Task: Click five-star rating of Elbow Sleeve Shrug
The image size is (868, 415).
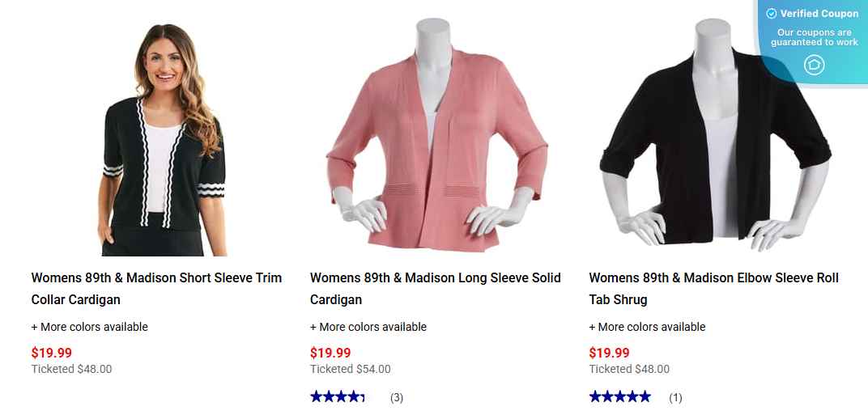Action: (x=619, y=396)
